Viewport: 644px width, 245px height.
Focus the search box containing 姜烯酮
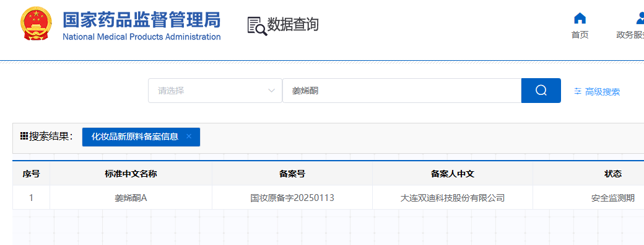(x=402, y=91)
